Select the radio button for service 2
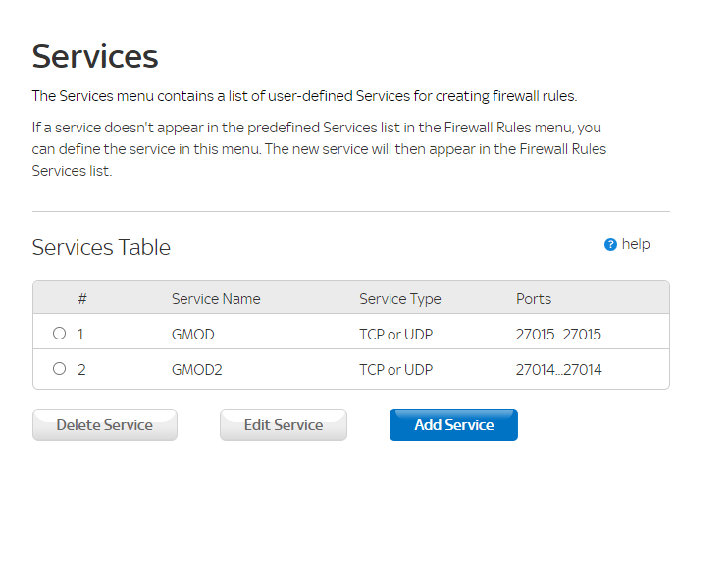The image size is (728, 573). (x=59, y=369)
